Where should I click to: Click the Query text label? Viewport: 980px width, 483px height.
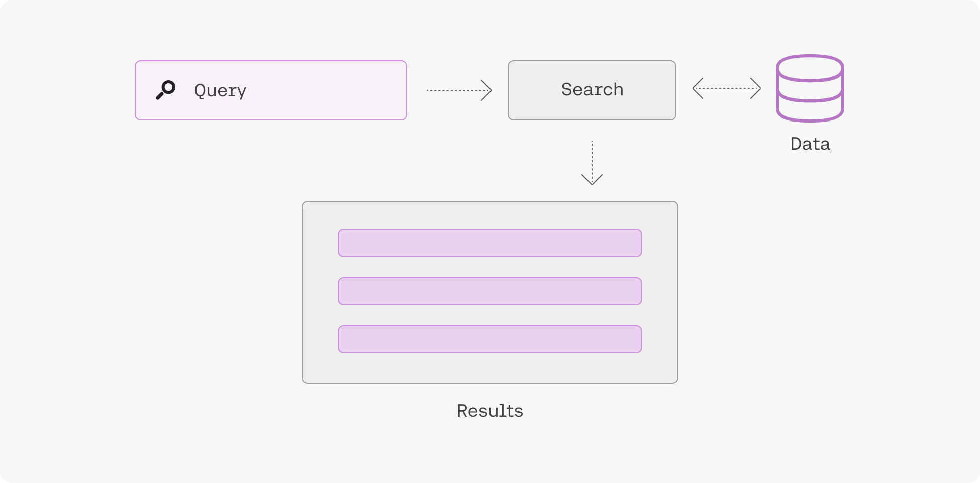click(x=220, y=91)
